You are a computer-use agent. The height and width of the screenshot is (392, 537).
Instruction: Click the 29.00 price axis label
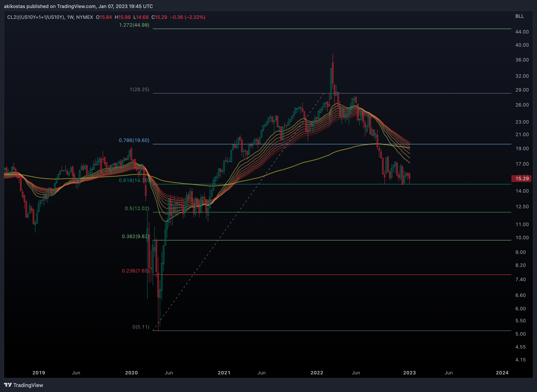coord(522,90)
